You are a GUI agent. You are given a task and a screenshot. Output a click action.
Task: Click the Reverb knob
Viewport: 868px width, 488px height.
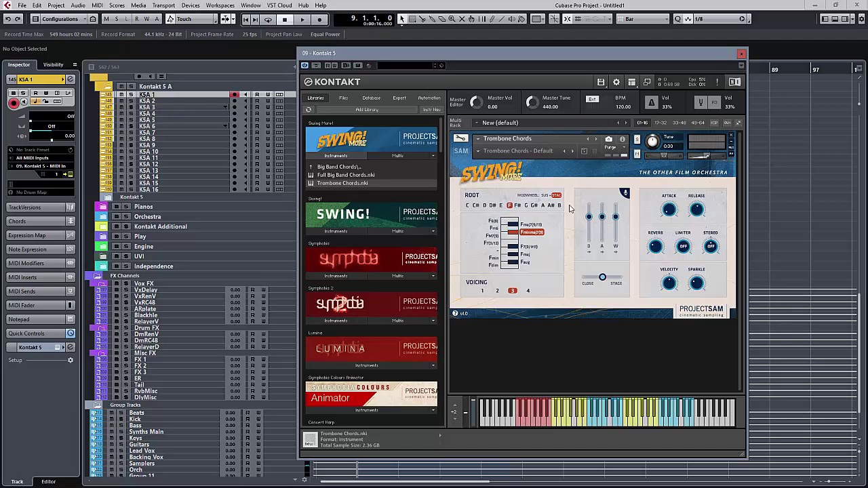655,247
